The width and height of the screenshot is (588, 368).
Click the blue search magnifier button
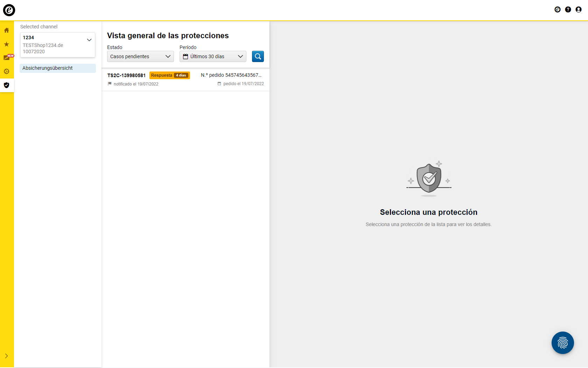pos(258,56)
